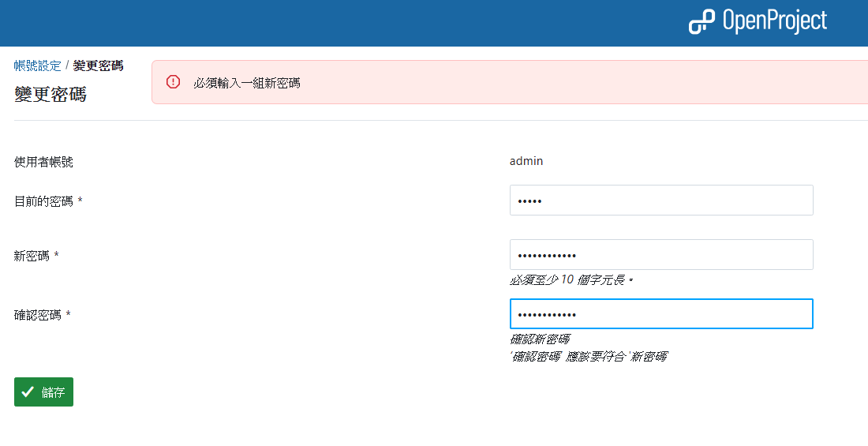The width and height of the screenshot is (868, 446).
Task: Click the 儲存 save button
Action: [x=43, y=392]
